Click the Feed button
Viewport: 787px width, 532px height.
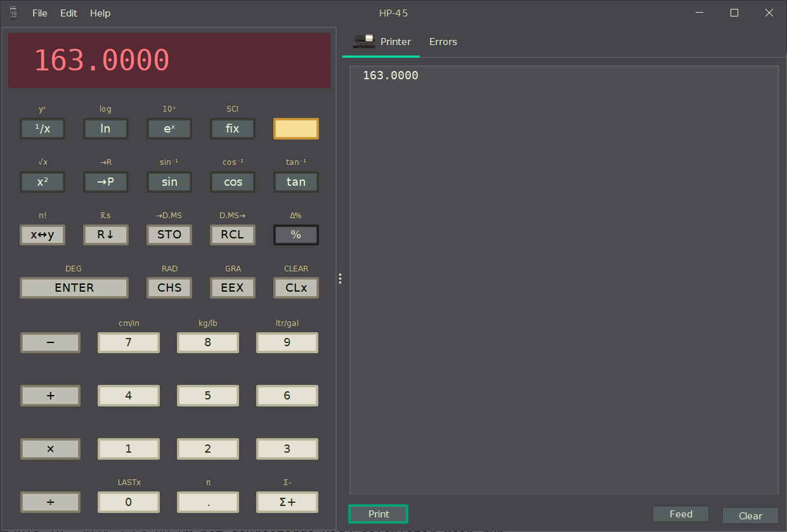pos(680,514)
